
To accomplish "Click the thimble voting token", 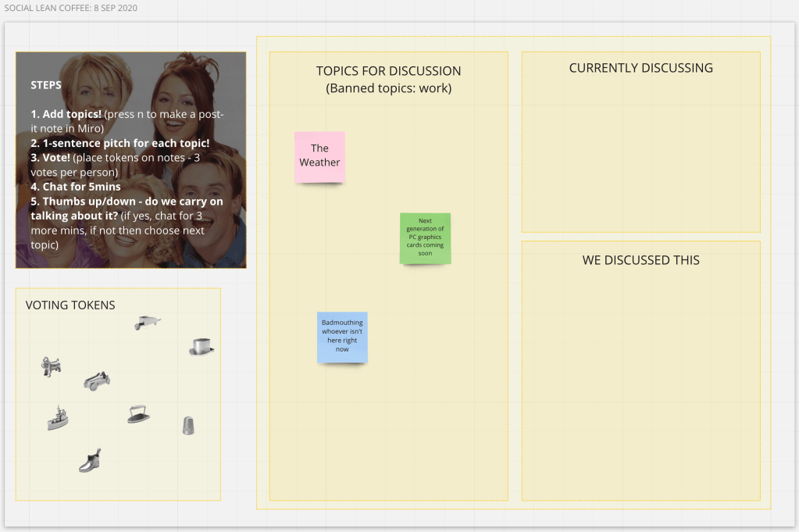I will pos(188,425).
